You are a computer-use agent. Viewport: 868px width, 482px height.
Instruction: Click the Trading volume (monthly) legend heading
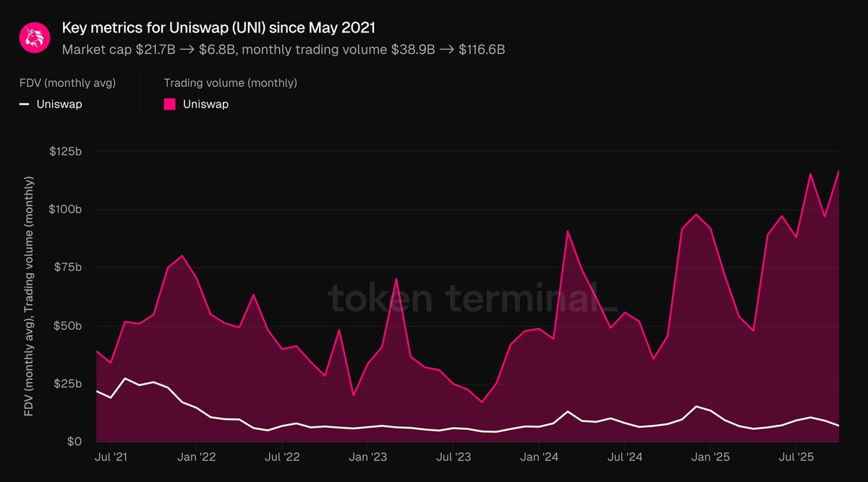[231, 83]
